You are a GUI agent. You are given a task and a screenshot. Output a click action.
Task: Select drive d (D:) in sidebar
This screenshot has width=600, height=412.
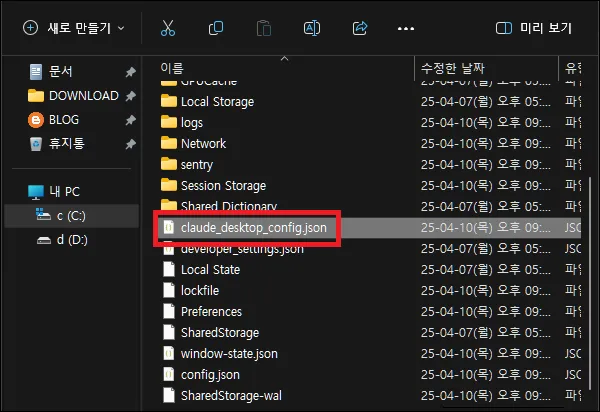click(x=62, y=240)
